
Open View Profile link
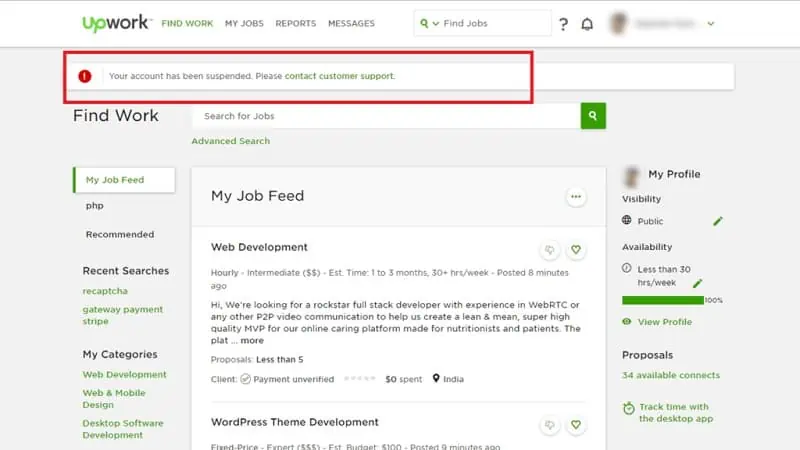(665, 322)
